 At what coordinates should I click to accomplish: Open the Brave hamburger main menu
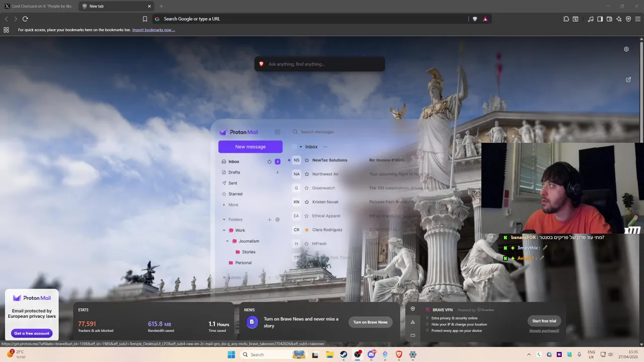638,19
